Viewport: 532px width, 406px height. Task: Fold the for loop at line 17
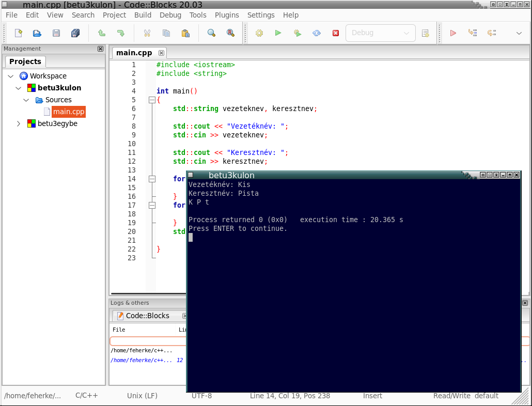[x=152, y=205]
